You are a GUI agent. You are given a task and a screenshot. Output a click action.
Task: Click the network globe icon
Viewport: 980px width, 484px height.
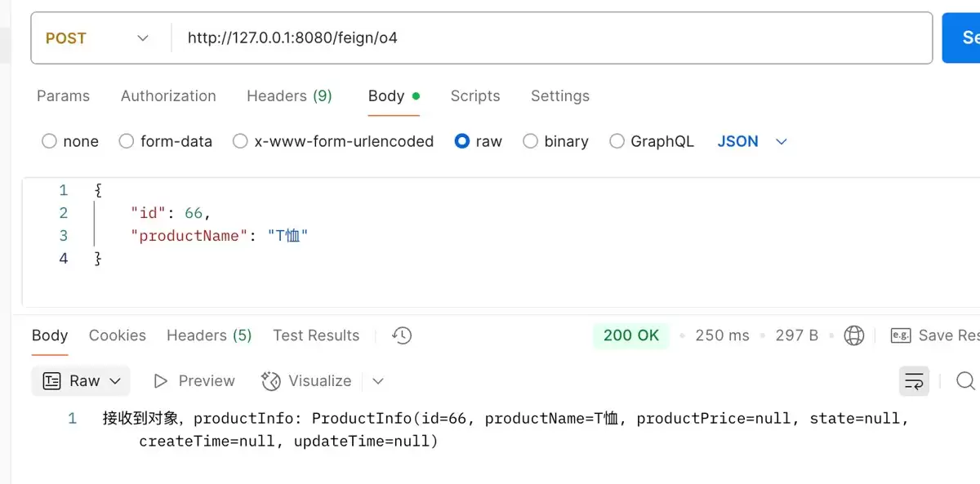[x=854, y=335]
